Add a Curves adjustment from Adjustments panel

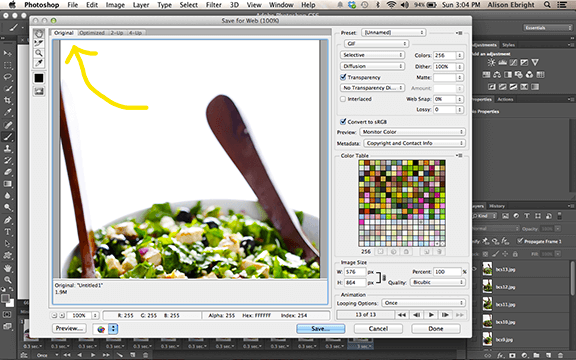pos(513,62)
